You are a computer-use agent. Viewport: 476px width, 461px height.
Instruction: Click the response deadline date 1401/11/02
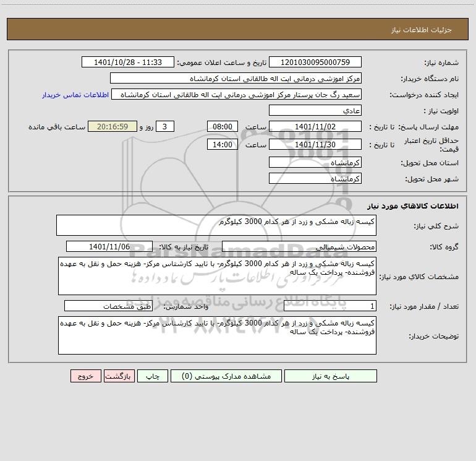pos(315,126)
